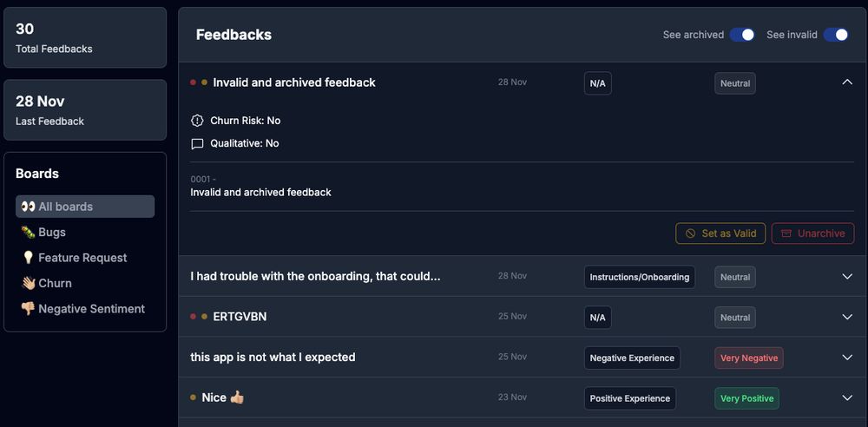This screenshot has width=868, height=427.
Task: Click the red dot on ERTGVBN feedback
Action: coord(194,317)
